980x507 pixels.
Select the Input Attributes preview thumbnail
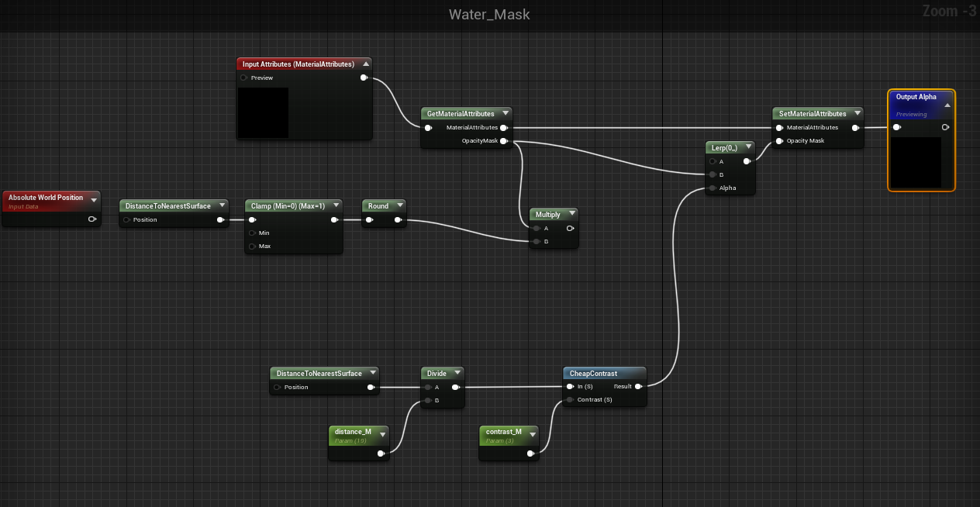coord(263,113)
